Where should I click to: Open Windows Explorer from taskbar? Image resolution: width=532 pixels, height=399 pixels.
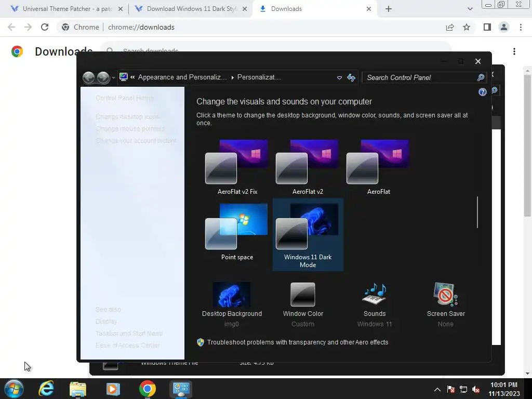coord(78,389)
